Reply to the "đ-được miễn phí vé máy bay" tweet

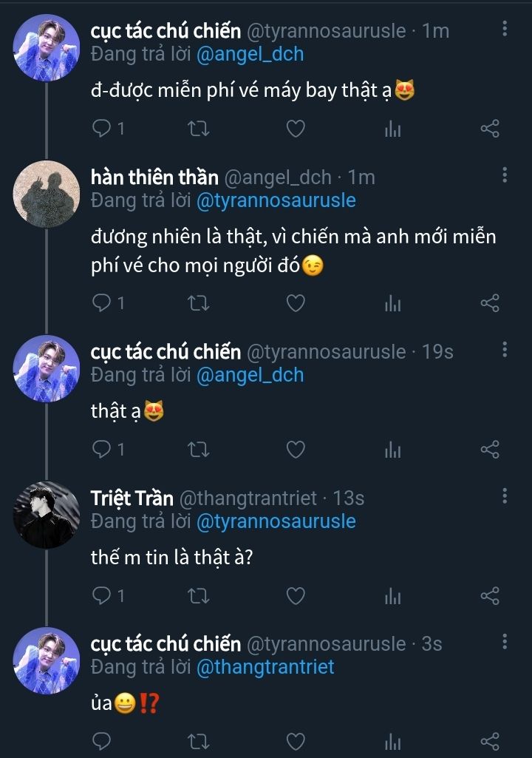point(101,129)
